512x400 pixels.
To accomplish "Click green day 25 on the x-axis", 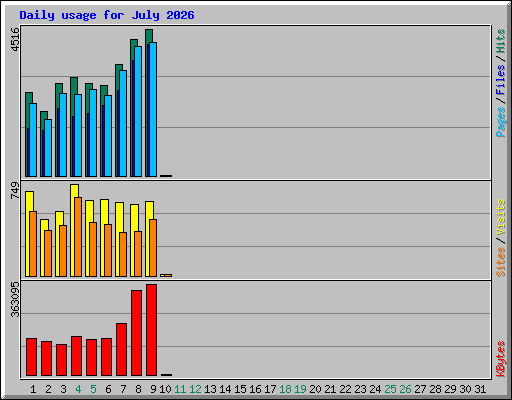I will point(390,389).
